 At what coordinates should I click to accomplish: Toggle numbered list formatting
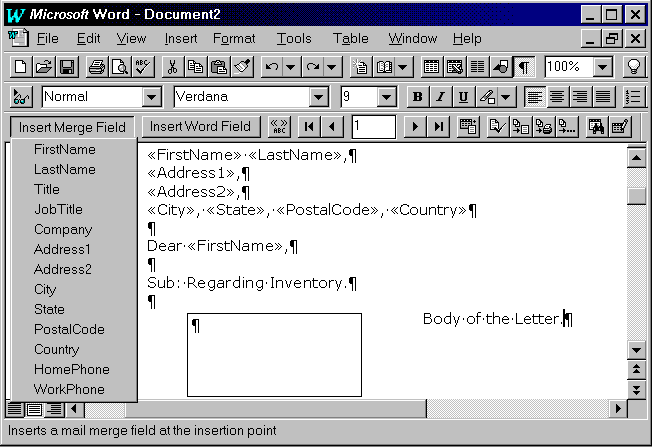coord(633,96)
